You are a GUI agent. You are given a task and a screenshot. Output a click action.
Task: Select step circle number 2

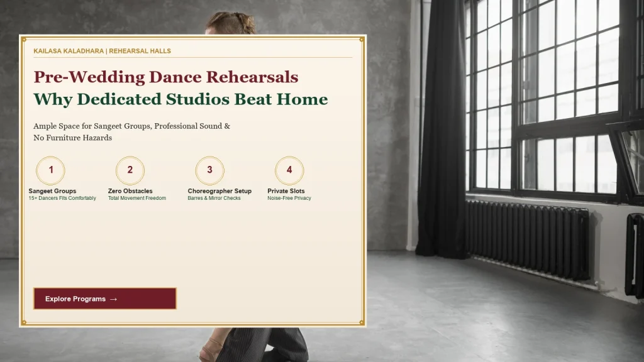pyautogui.click(x=130, y=170)
